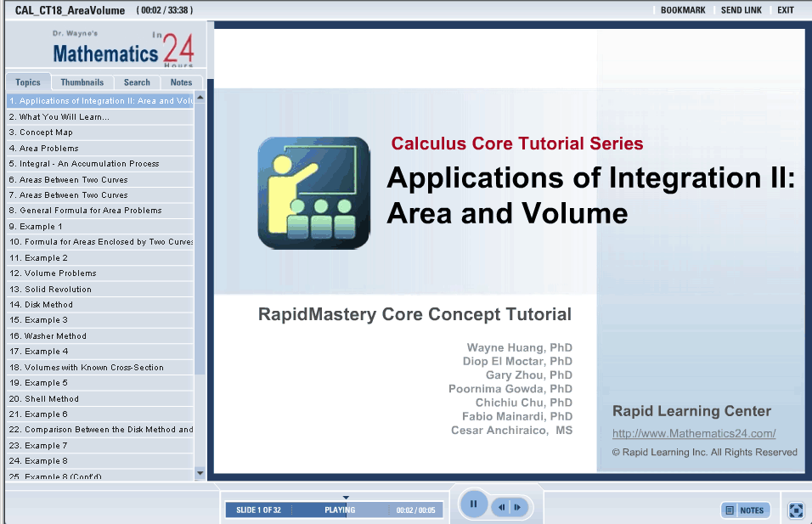Jump to topic 23 Example 7
The width and height of the screenshot is (812, 524).
coord(100,445)
